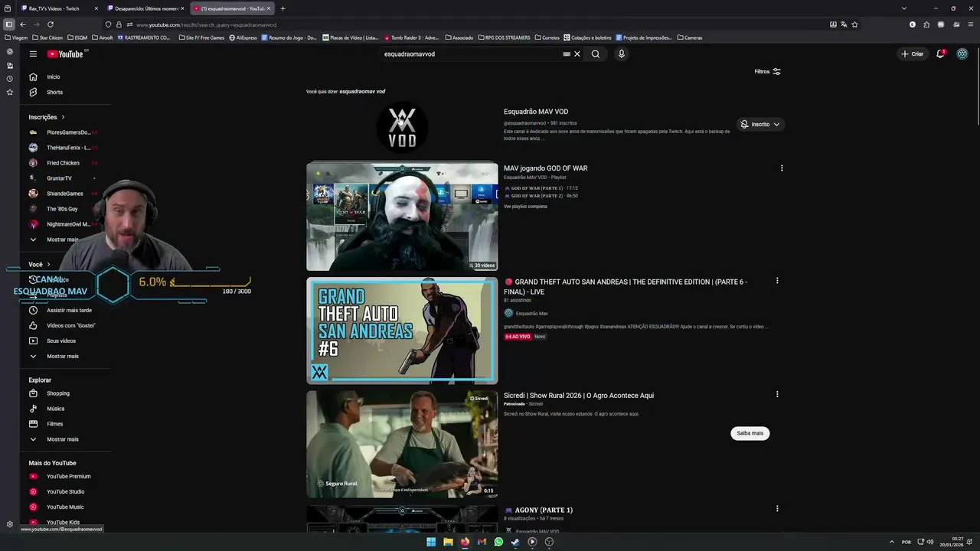The image size is (980, 551).
Task: Open options for GTA San Andreas video
Action: 777,281
